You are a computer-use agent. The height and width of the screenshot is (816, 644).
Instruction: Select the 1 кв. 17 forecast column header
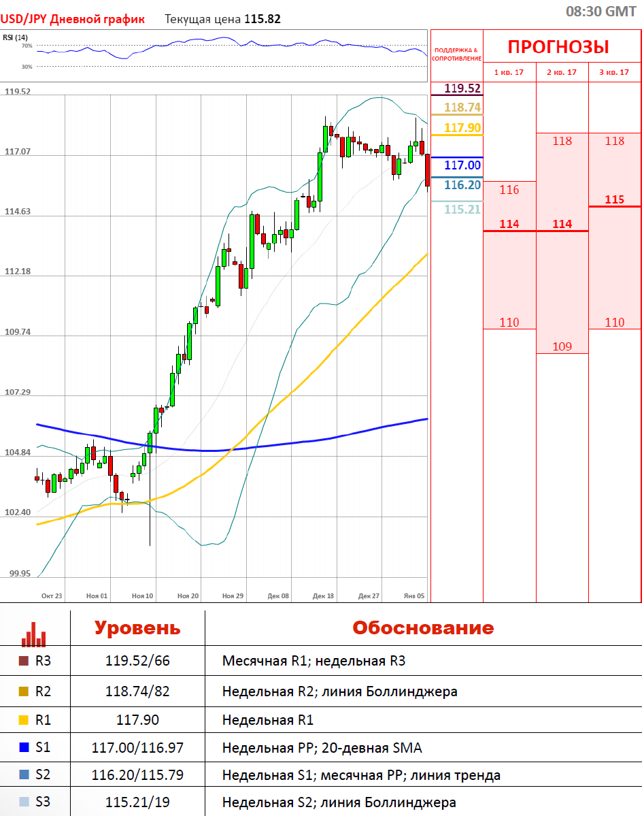tap(509, 72)
